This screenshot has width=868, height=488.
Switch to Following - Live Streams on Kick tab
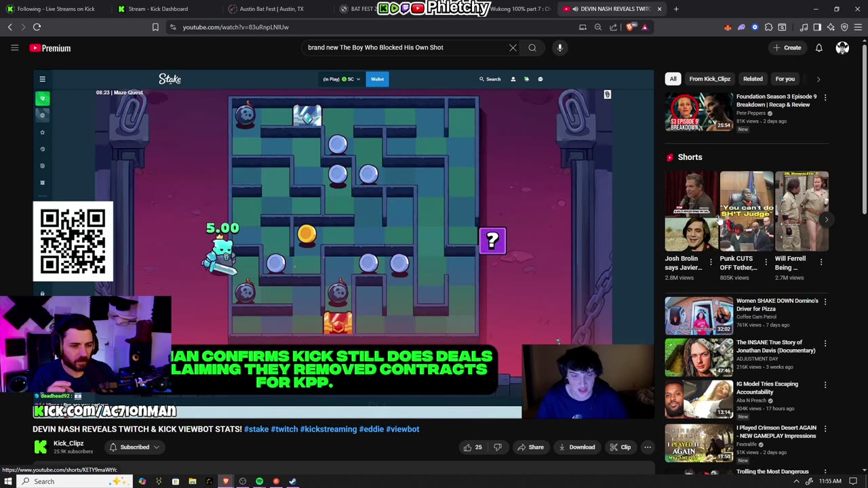click(54, 9)
